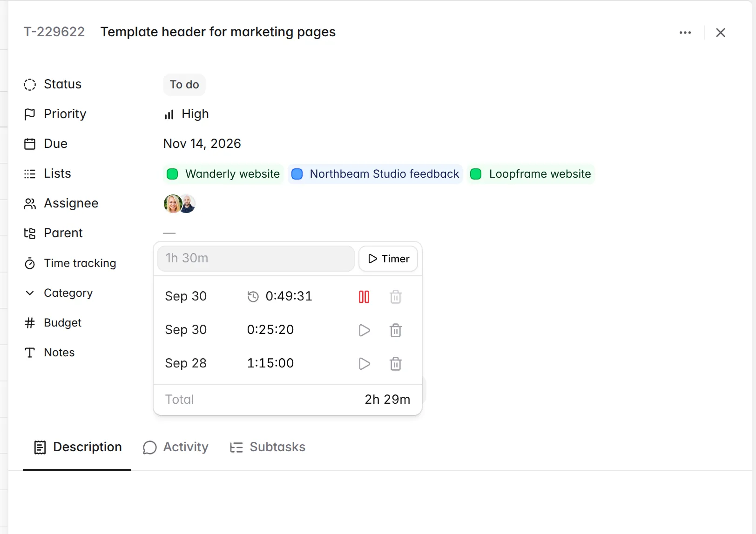Viewport: 756px width, 534px height.
Task: Pause the running 0:49:31 timer entry
Action: click(x=364, y=297)
